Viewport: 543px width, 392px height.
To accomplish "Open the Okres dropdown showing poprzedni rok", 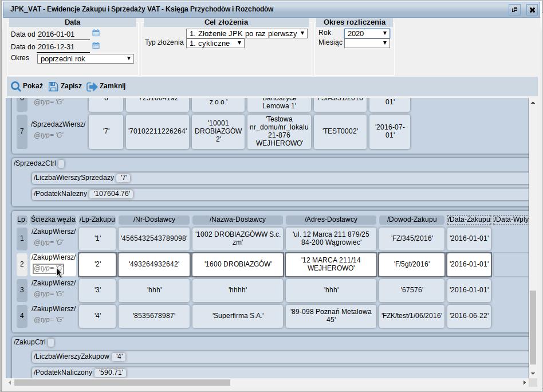I will pos(85,58).
